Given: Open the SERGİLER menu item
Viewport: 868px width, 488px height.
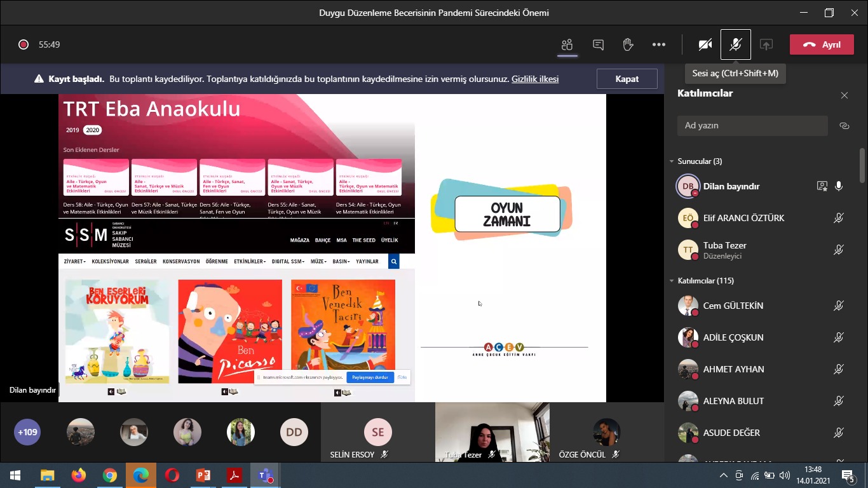Looking at the screenshot, I should 146,261.
